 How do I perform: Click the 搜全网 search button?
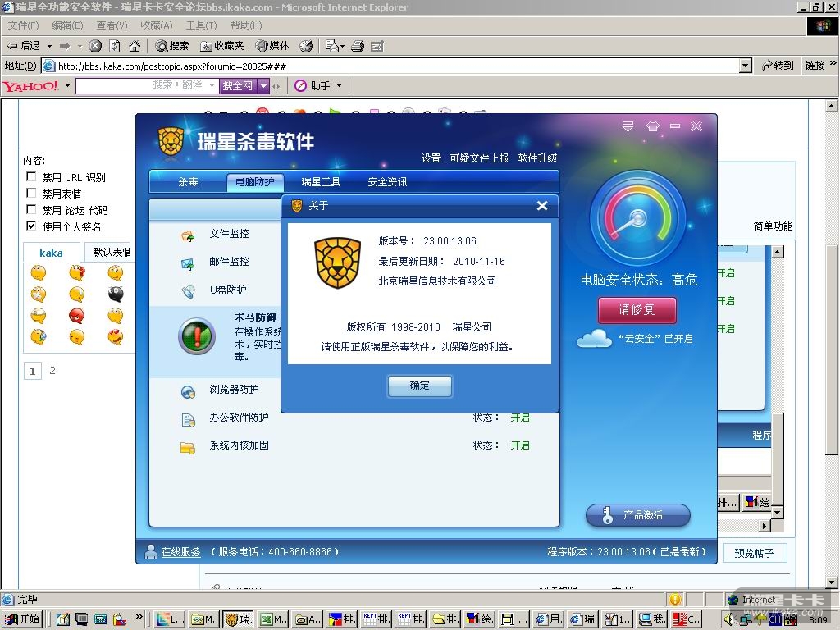click(x=238, y=85)
